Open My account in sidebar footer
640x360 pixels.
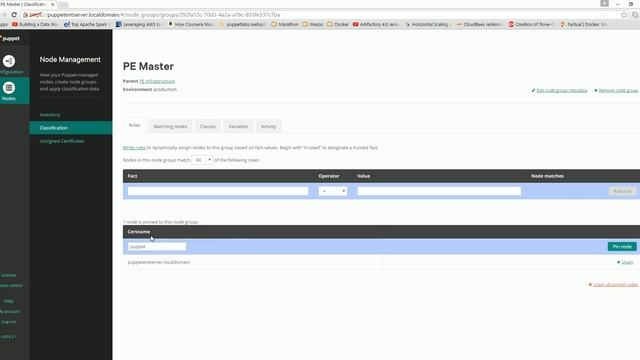coord(10,311)
